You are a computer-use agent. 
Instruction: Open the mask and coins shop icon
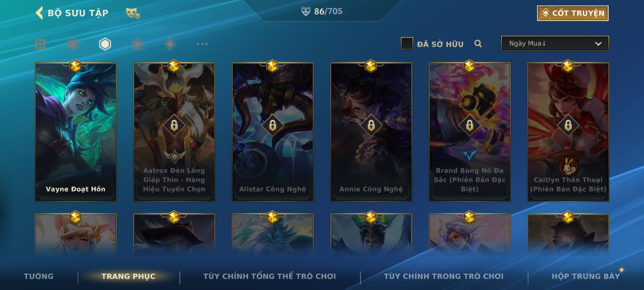coord(133,13)
